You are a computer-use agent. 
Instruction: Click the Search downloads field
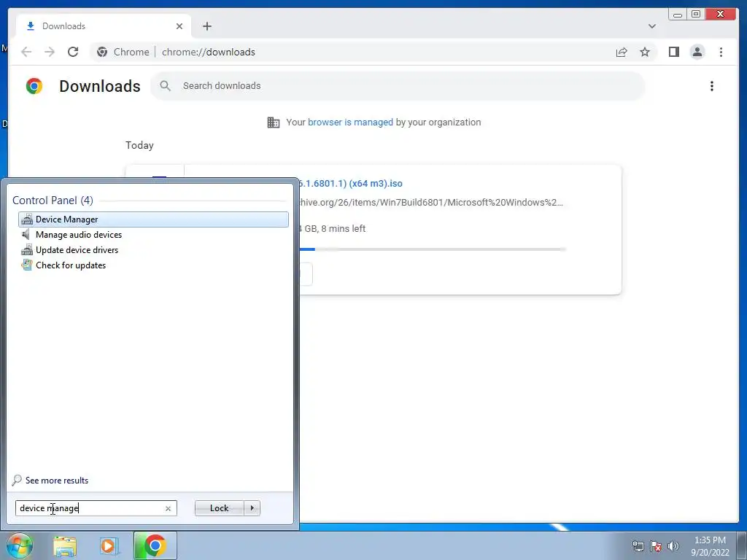pos(398,86)
